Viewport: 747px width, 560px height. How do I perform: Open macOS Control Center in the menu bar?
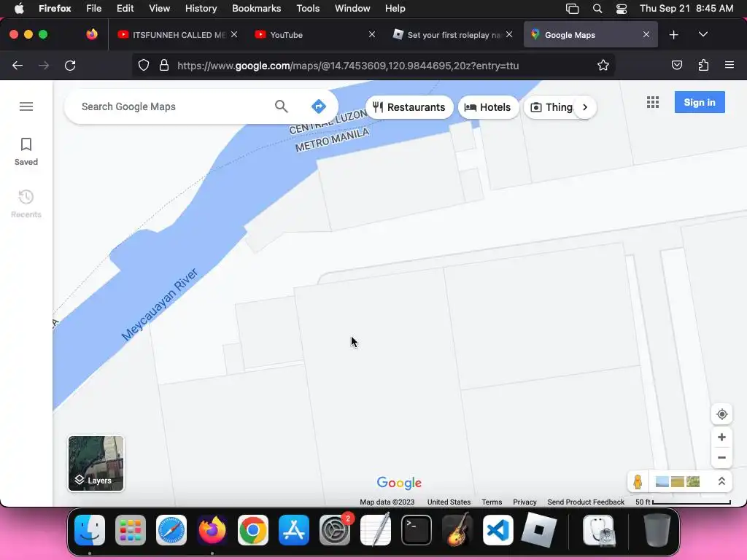click(622, 9)
